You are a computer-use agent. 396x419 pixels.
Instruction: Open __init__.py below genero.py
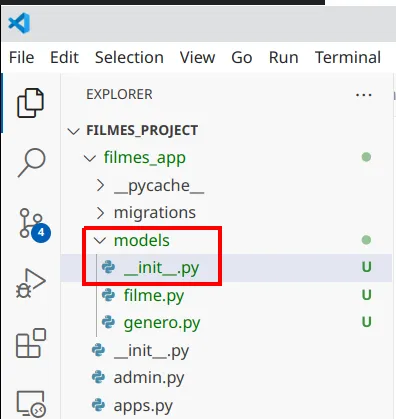point(151,351)
